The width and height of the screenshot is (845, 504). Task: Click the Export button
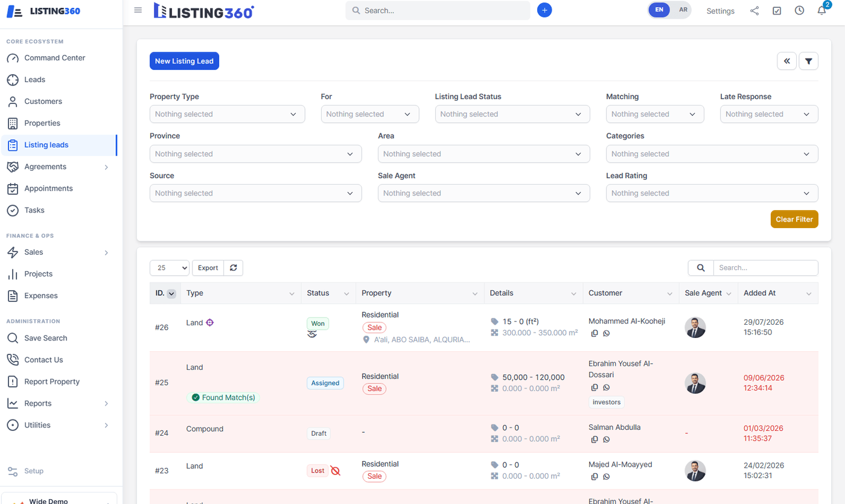tap(208, 268)
